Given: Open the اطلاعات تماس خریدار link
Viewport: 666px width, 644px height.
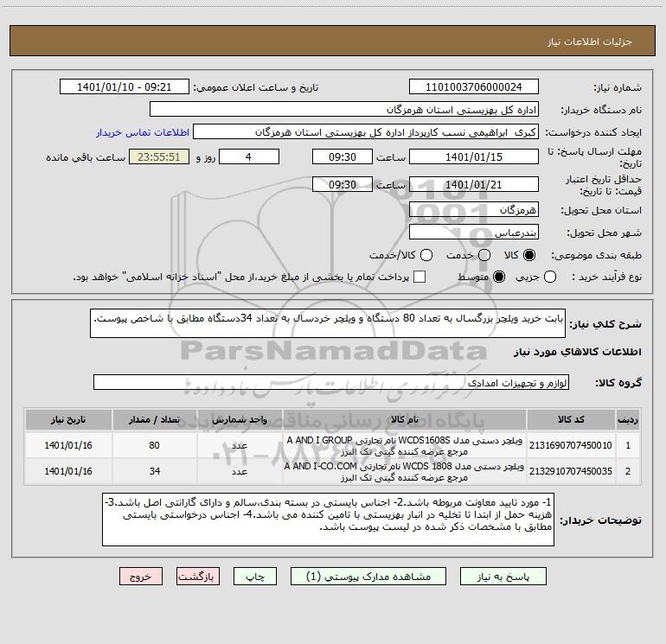Looking at the screenshot, I should tap(143, 132).
